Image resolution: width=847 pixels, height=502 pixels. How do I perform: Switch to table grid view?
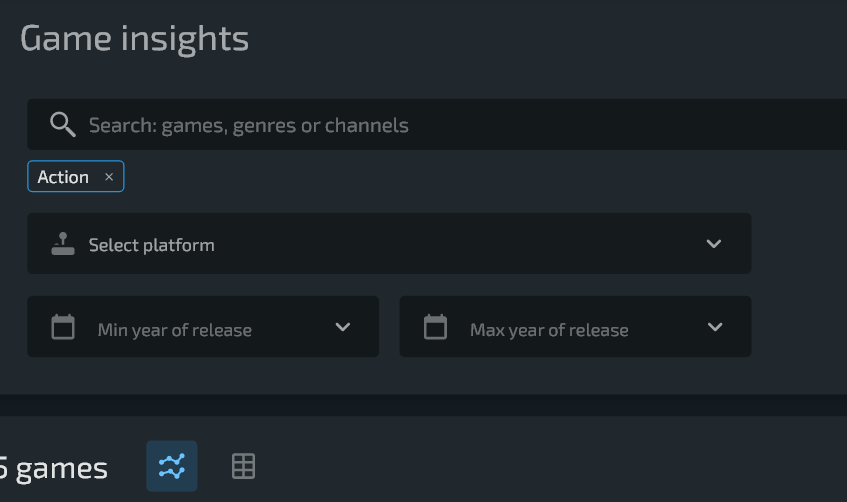pyautogui.click(x=244, y=466)
